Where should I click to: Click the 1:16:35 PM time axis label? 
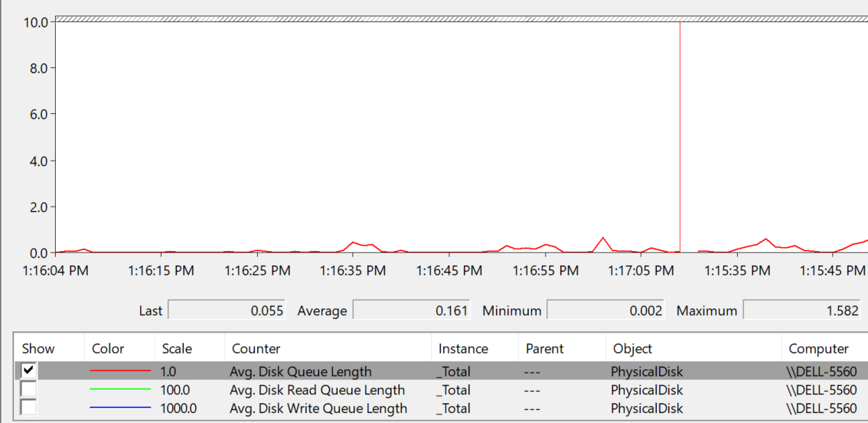[353, 271]
